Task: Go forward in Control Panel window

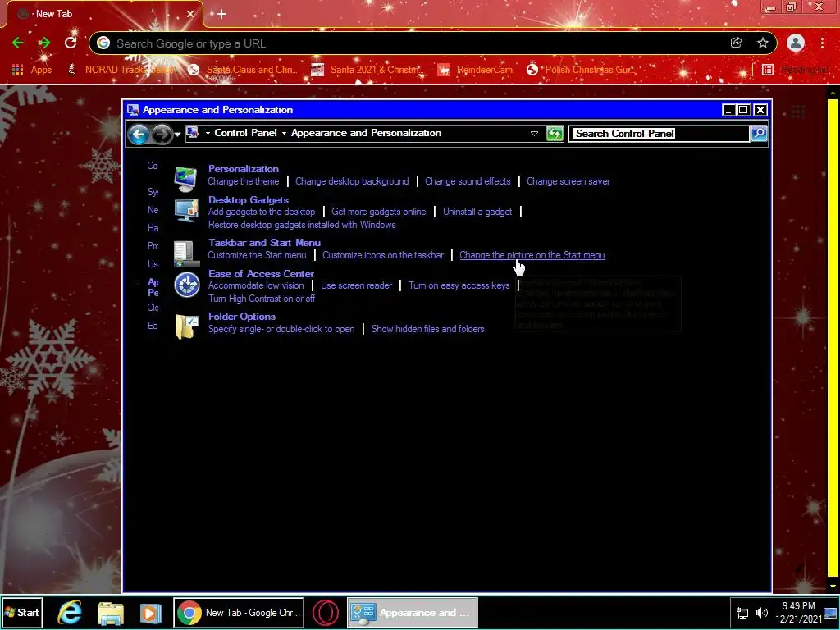Action: (162, 134)
